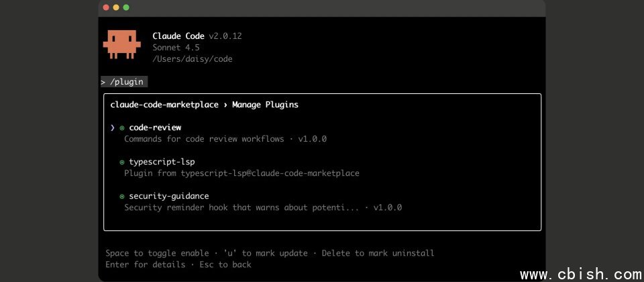
Task: Click the red close window button
Action: [105, 7]
